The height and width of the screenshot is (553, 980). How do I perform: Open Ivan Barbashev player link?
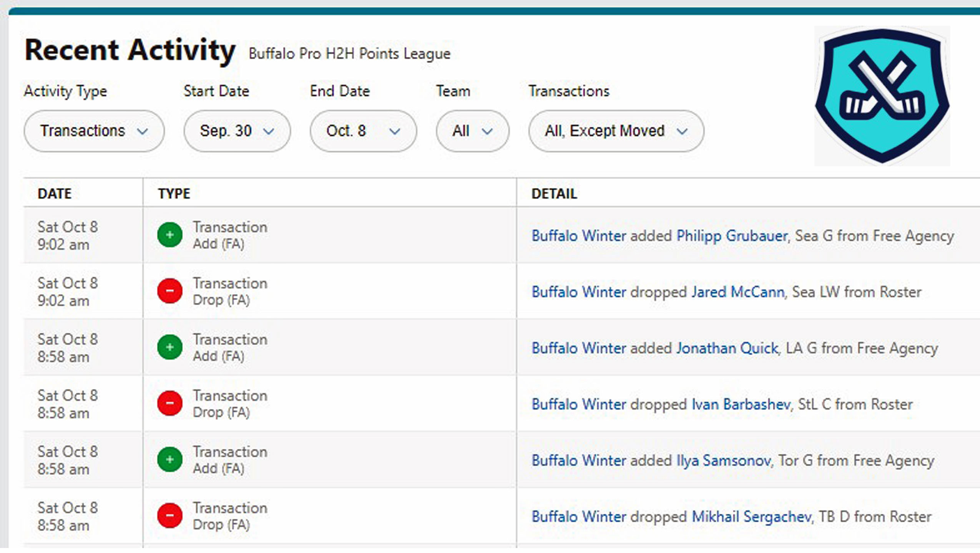click(x=741, y=404)
